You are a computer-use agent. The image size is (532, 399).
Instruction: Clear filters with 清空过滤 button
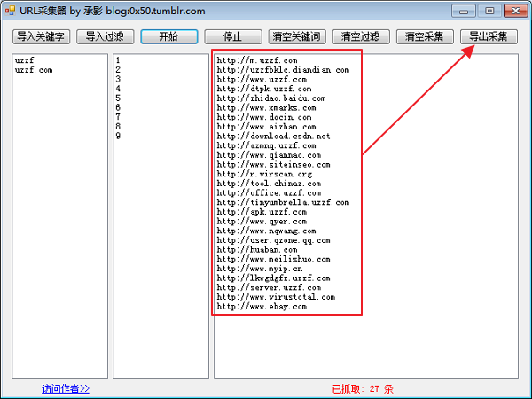(x=361, y=36)
